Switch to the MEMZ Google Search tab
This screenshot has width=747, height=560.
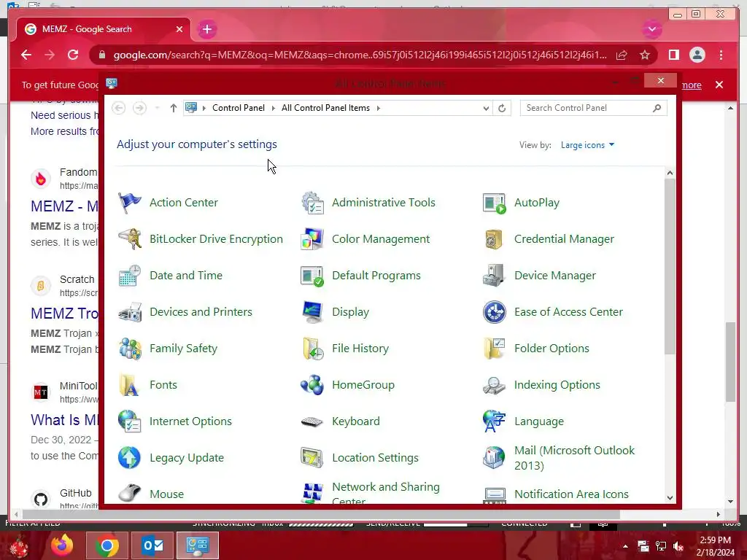(x=104, y=29)
